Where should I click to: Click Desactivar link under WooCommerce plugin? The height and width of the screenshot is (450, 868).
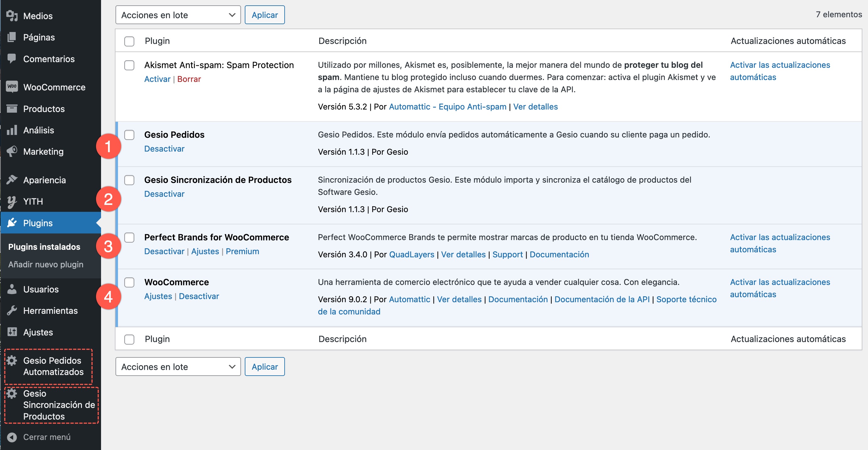[199, 296]
